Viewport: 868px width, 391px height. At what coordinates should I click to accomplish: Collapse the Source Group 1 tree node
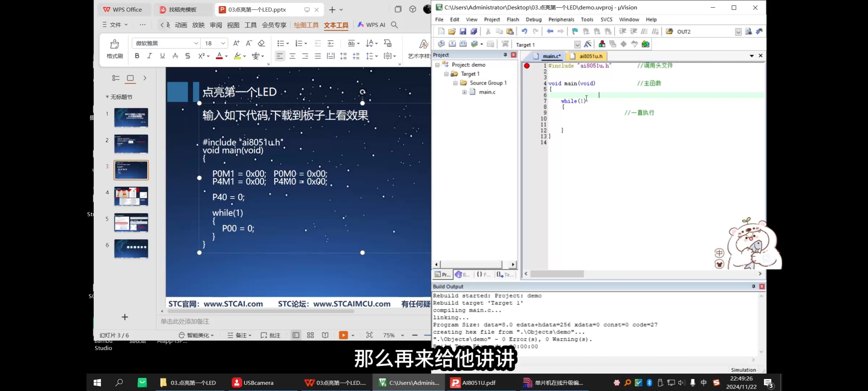455,83
